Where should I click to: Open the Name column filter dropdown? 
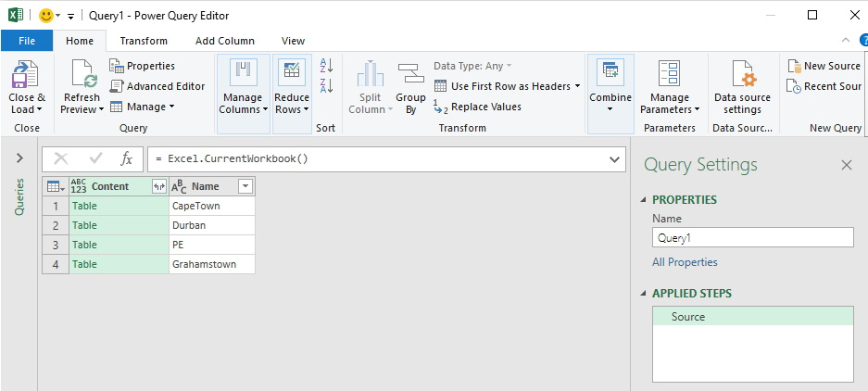245,186
